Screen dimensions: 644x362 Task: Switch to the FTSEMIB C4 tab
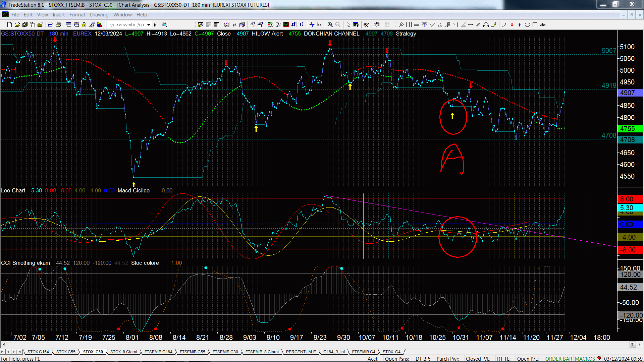[x=364, y=352]
